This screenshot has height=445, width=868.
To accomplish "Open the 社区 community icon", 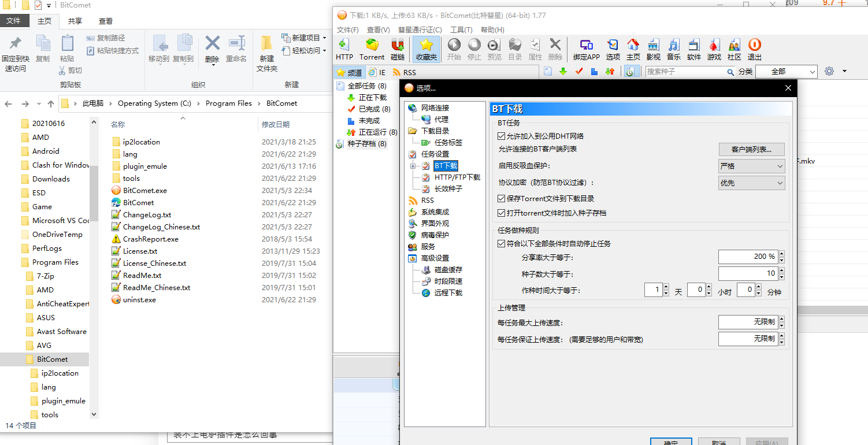I will point(735,50).
